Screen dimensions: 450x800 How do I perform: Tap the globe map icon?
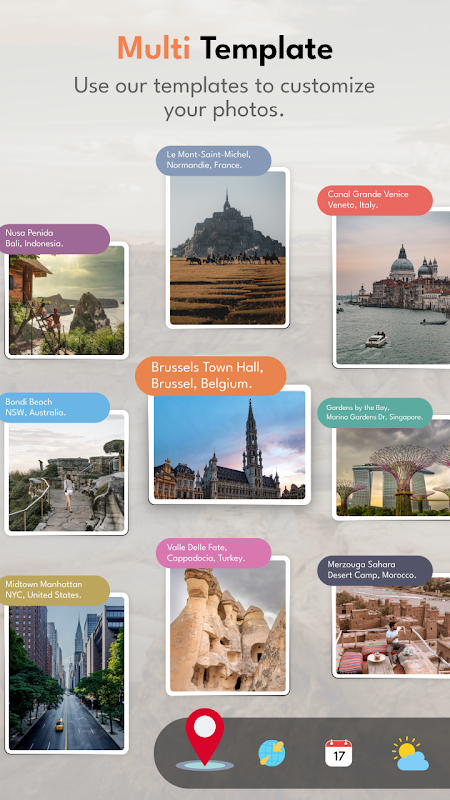(x=271, y=753)
